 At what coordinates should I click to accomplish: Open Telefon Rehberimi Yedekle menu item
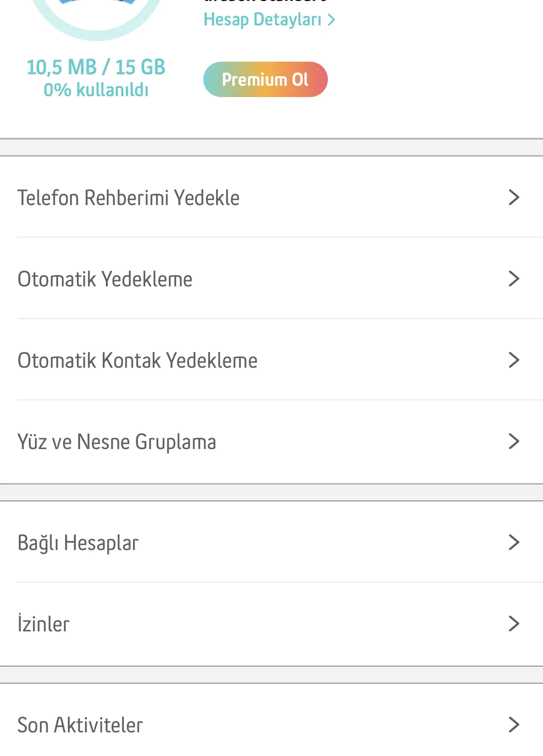(129, 198)
